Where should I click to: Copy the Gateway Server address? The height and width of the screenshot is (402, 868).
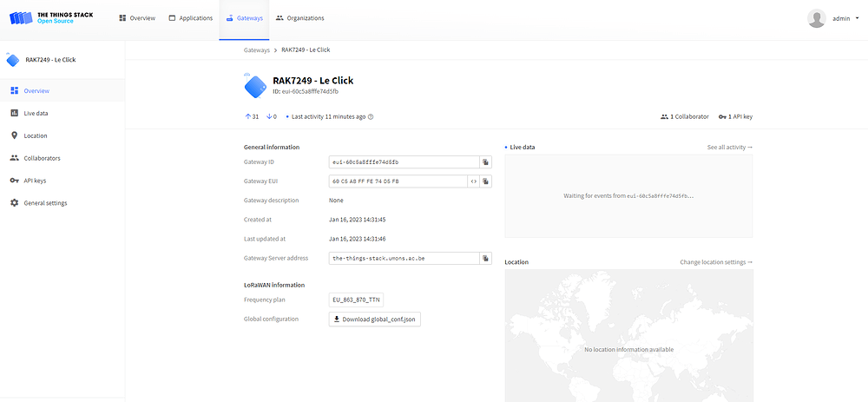(485, 258)
